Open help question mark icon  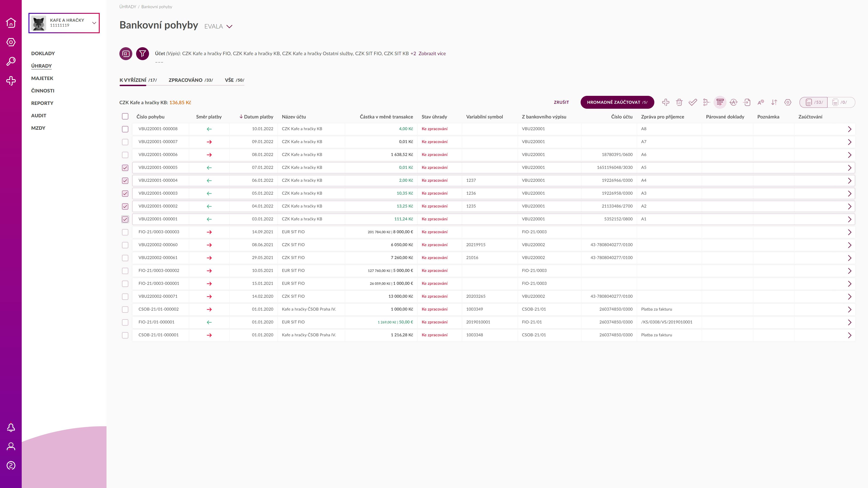coord(11,465)
